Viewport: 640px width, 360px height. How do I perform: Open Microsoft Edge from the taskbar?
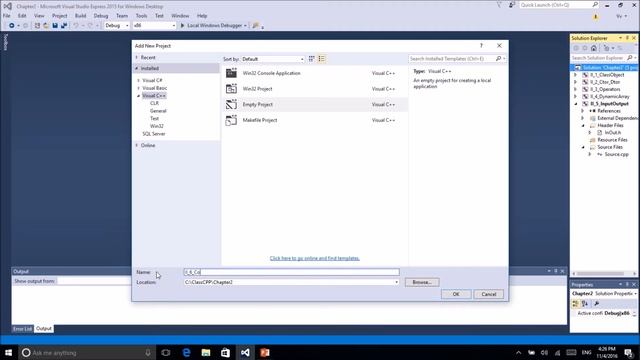click(x=187, y=353)
